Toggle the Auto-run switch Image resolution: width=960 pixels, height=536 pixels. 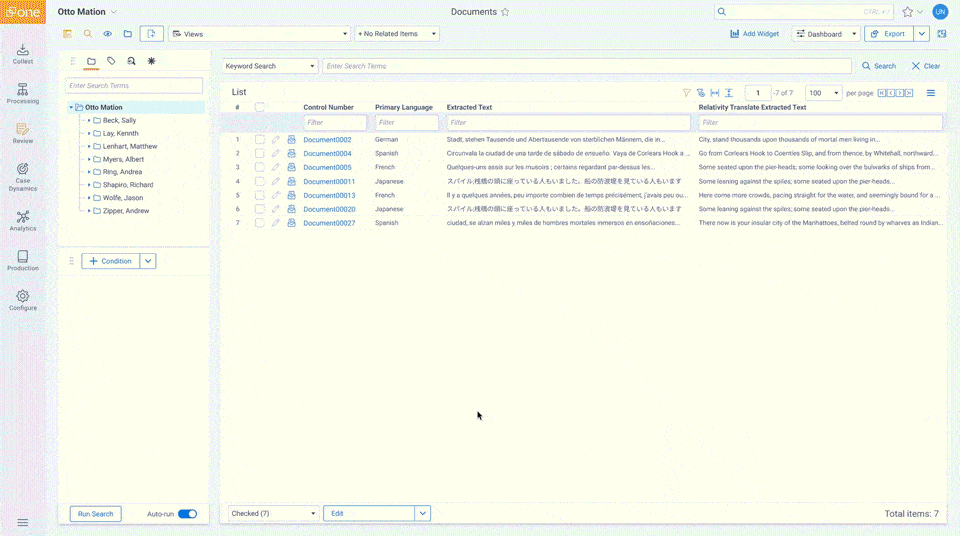[x=187, y=514]
